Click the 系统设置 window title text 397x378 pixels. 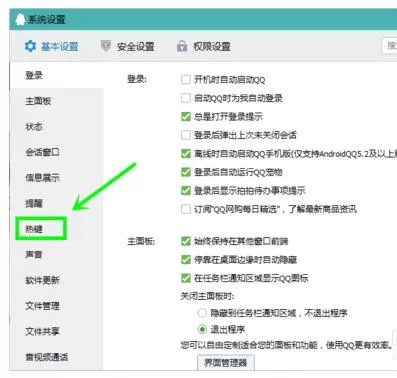(46, 20)
